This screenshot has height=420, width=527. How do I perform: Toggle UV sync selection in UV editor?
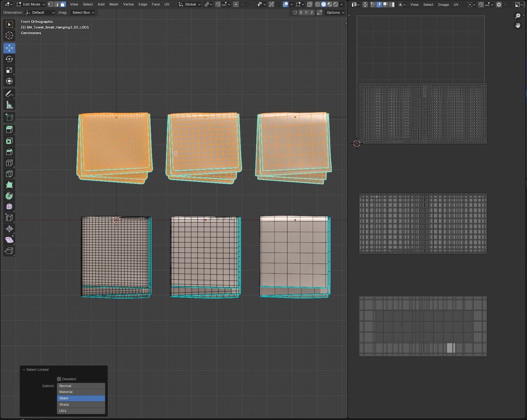pyautogui.click(x=365, y=4)
